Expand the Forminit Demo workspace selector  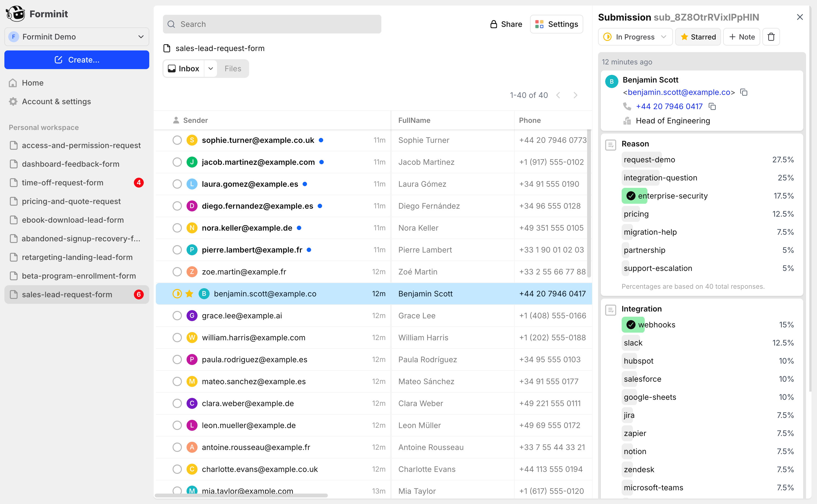(x=76, y=37)
